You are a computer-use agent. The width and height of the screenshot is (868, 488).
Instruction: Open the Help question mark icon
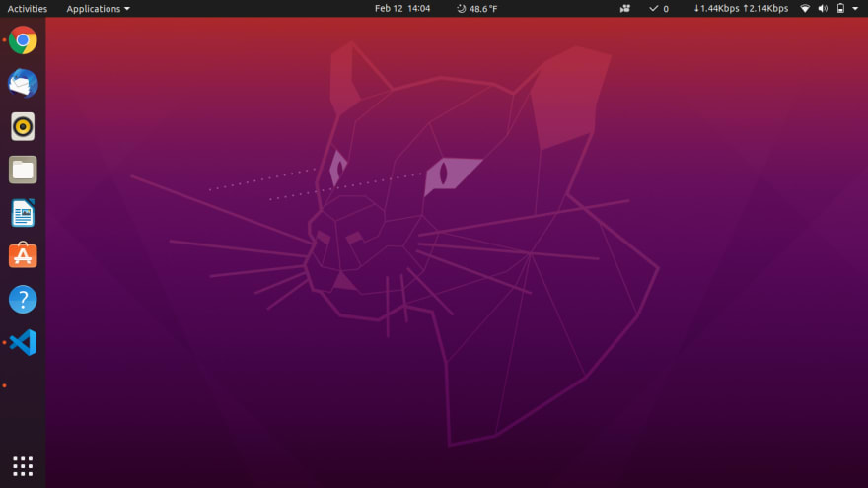pos(23,300)
